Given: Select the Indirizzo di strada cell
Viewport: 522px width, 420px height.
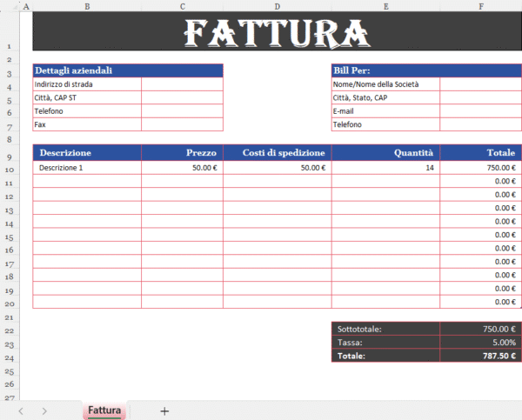Looking at the screenshot, I should point(87,84).
